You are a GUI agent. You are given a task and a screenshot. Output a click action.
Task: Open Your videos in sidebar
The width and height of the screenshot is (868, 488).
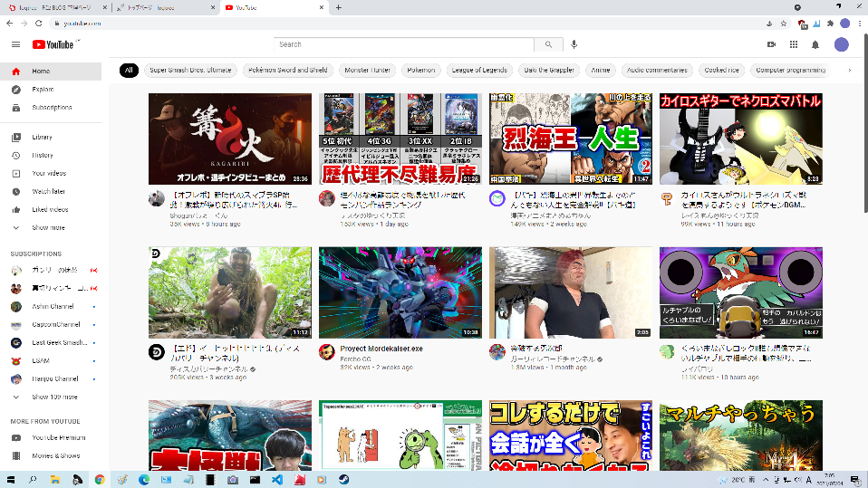click(51, 173)
